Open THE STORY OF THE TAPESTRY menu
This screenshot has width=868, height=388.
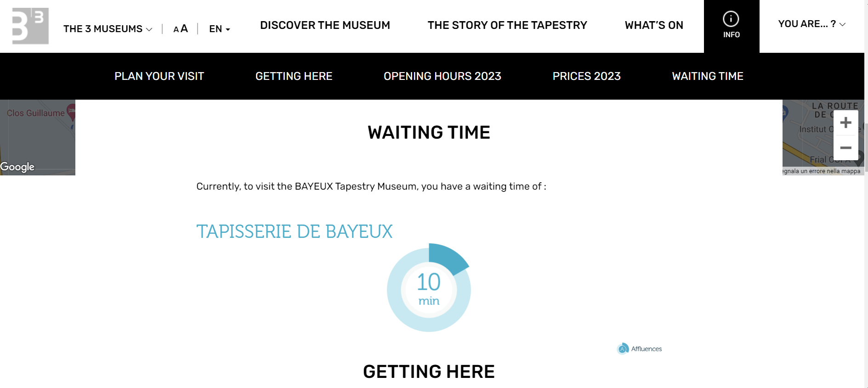tap(507, 25)
